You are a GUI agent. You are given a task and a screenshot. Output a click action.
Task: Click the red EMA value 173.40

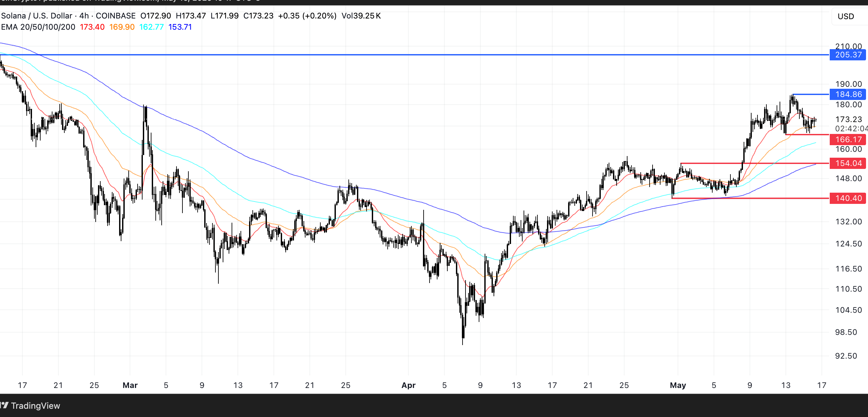click(x=92, y=27)
